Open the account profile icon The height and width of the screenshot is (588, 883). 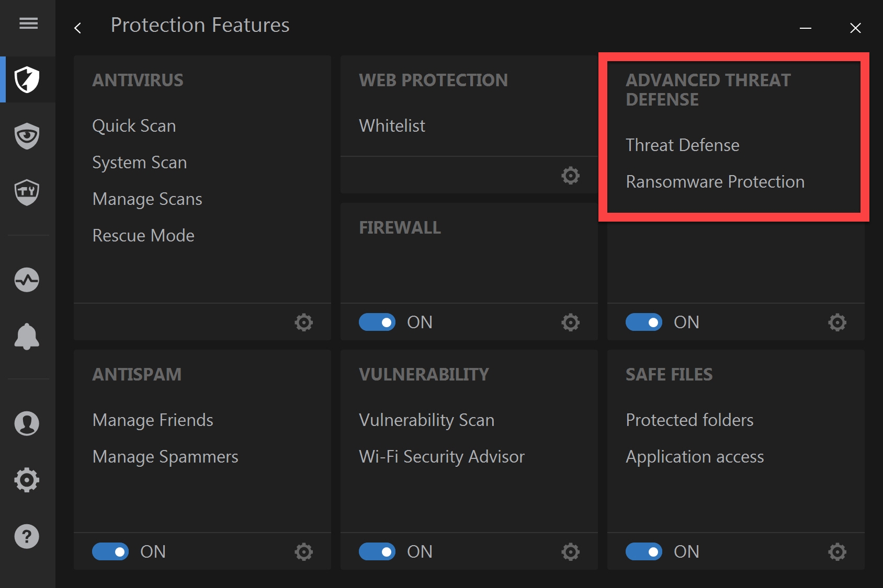tap(27, 423)
